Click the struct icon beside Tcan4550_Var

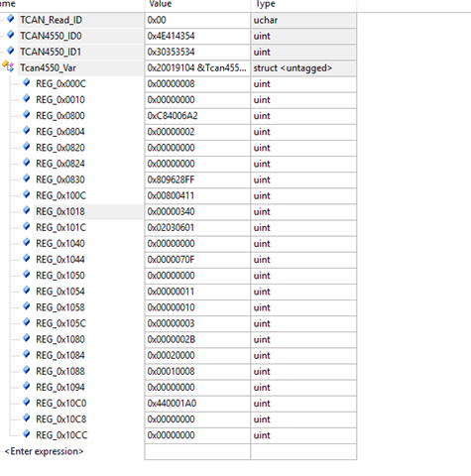pyautogui.click(x=8, y=65)
